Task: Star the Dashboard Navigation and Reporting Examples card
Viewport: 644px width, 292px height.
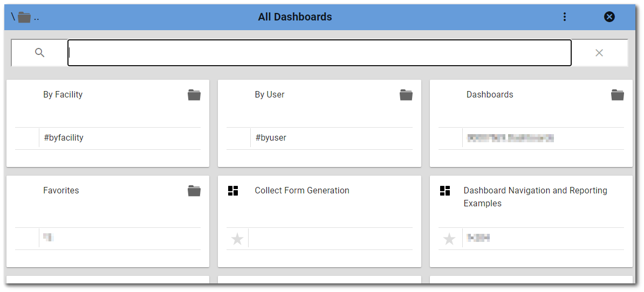Action: 449,239
